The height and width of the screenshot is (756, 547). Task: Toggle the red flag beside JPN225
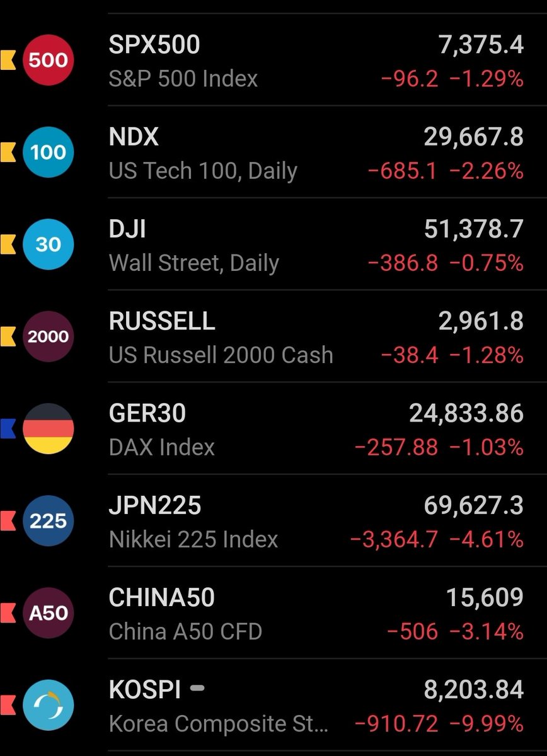[8, 521]
